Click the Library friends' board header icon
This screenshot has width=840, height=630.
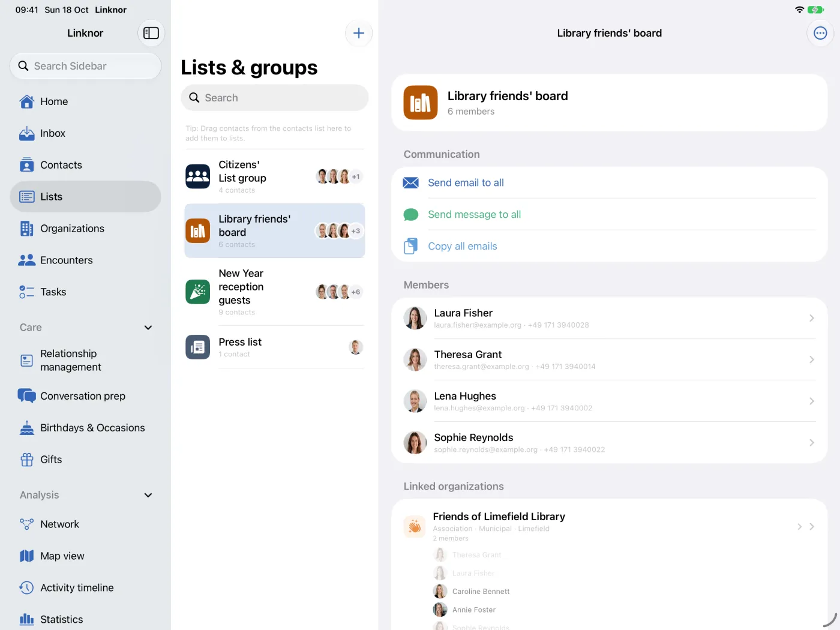coord(421,103)
